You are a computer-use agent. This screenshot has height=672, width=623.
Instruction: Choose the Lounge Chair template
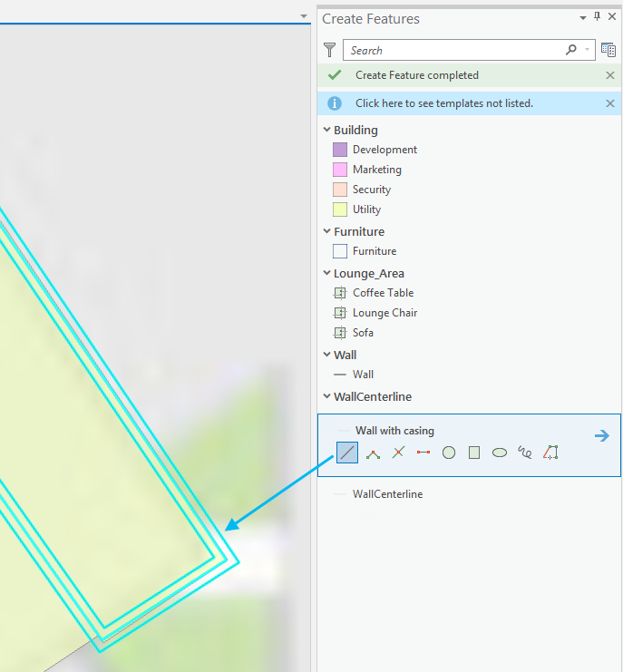[385, 313]
